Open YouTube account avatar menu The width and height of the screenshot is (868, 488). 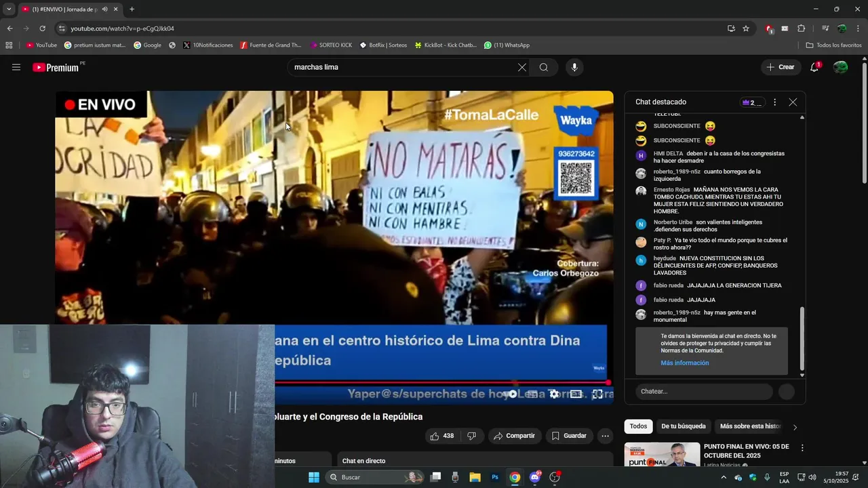(x=840, y=67)
